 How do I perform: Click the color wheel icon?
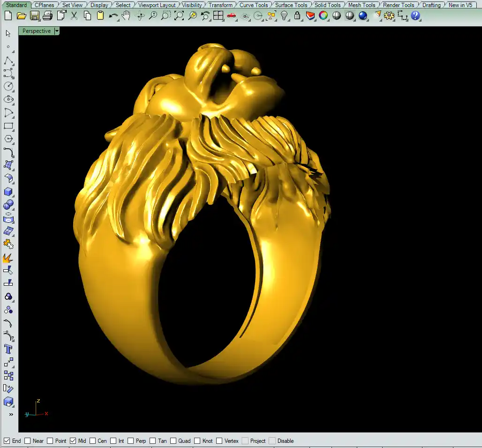point(323,15)
